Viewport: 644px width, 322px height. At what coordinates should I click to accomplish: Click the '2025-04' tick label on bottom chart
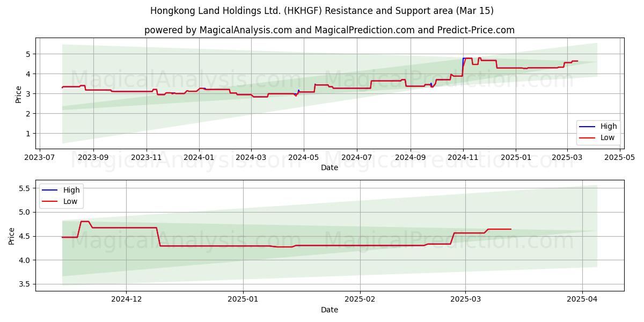[582, 299]
